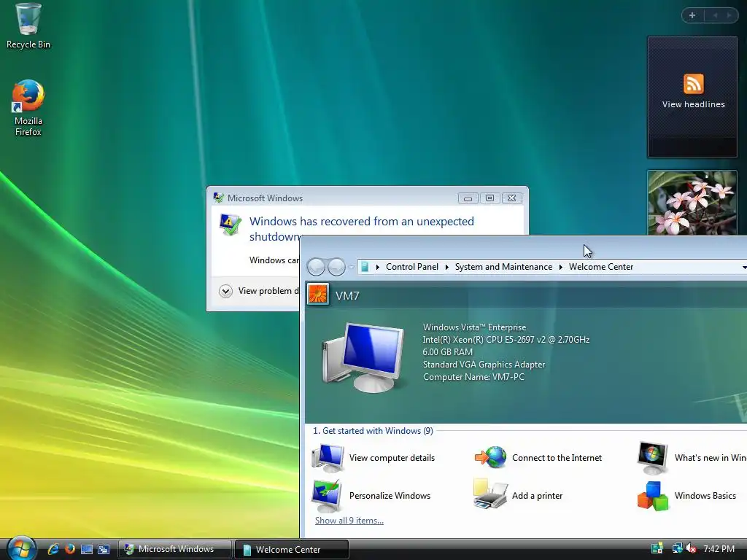
Task: Go to the next sidebar gadget page
Action: [729, 15]
